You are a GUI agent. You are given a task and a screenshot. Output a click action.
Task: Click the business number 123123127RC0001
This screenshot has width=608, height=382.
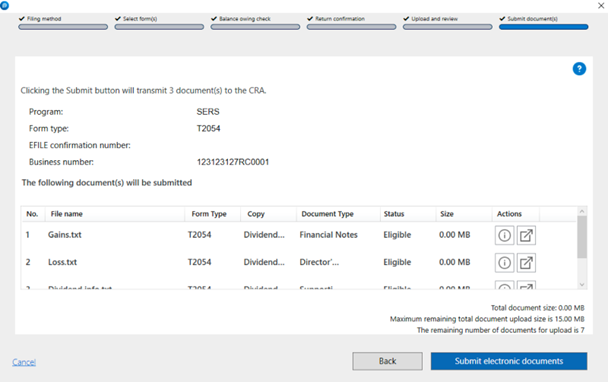(233, 162)
